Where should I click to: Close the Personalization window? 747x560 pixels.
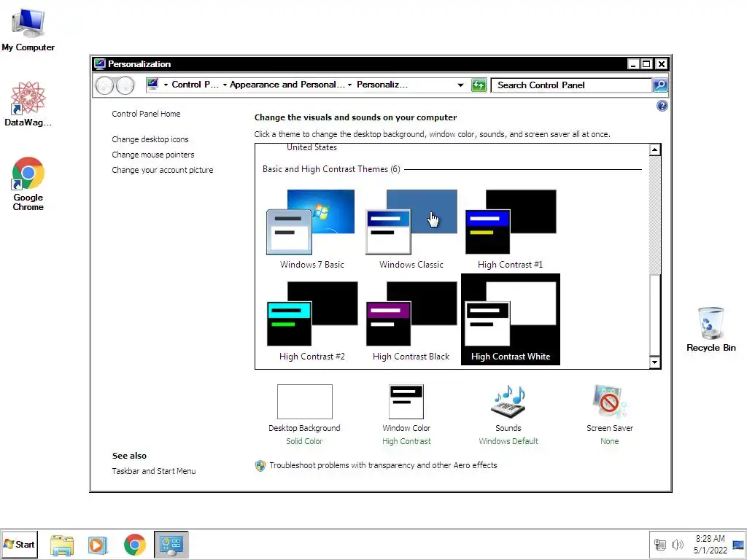[x=661, y=64]
